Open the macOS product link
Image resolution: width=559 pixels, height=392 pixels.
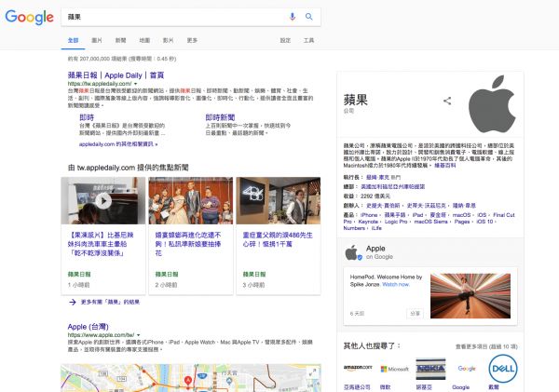pos(461,215)
